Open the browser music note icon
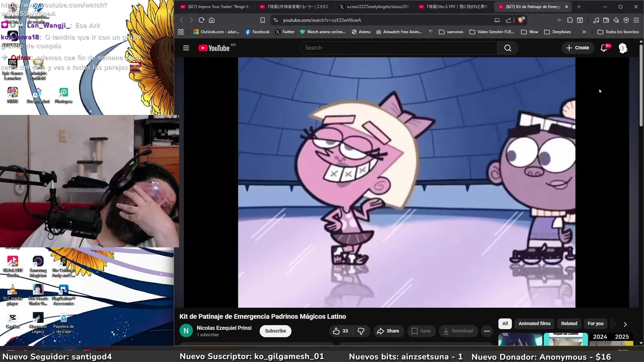This screenshot has height=362, width=644. (x=596, y=20)
